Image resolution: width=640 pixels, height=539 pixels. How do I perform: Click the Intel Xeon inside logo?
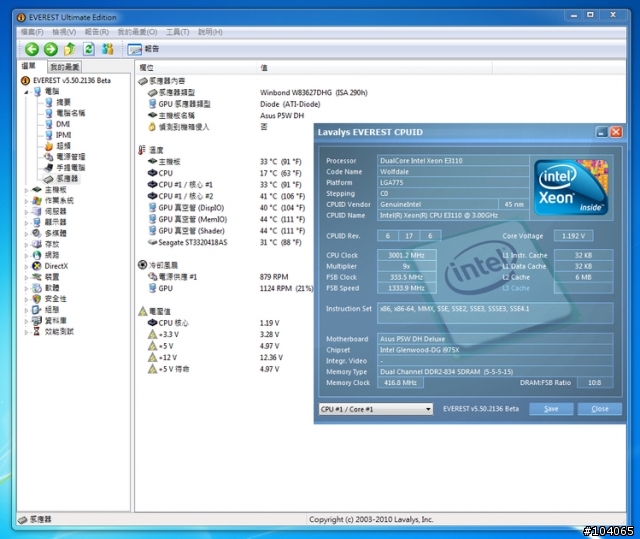pos(571,187)
